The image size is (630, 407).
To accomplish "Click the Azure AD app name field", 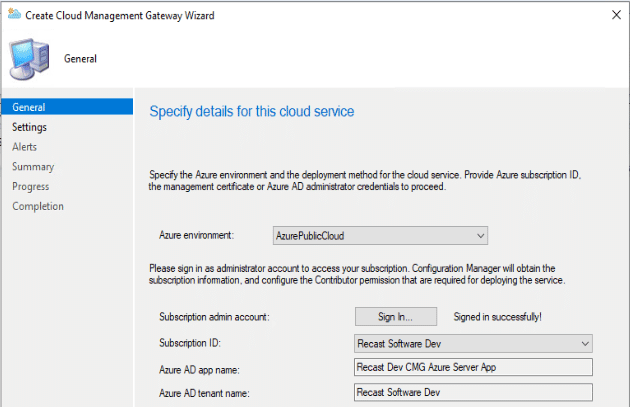I will point(473,367).
